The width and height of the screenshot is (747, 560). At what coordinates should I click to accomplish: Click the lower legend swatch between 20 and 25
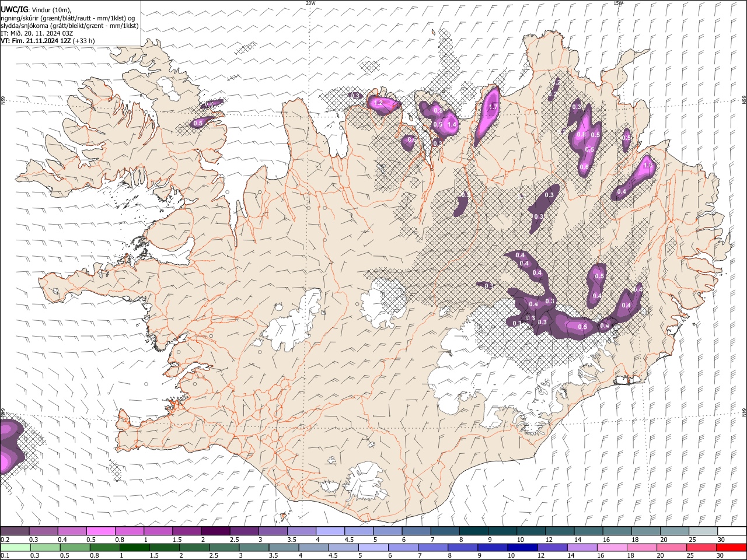coord(671,548)
